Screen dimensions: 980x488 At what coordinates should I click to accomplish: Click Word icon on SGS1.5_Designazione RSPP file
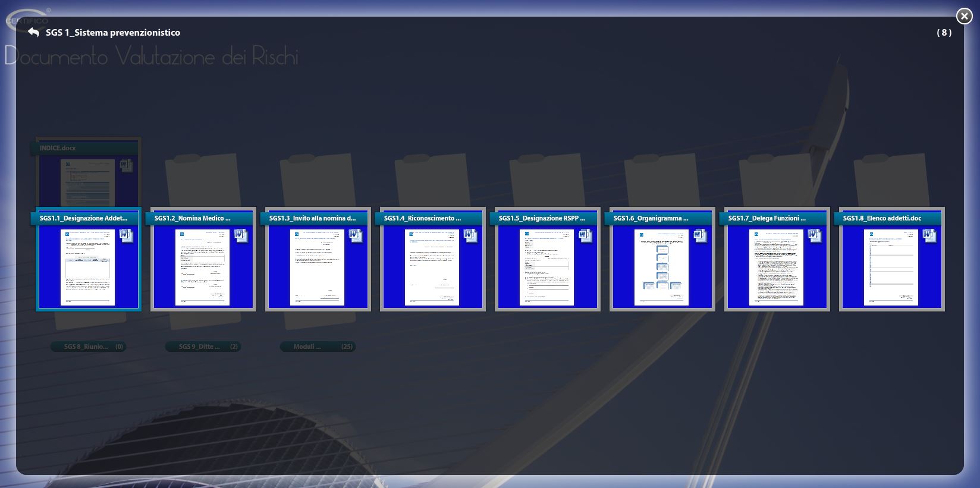[x=585, y=236]
